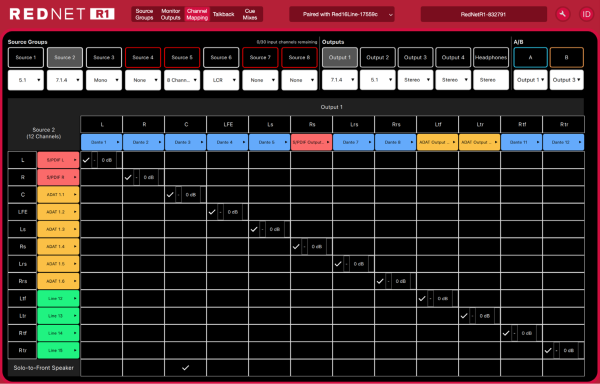Click the ID identify icon
This screenshot has width=600, height=384.
point(586,14)
